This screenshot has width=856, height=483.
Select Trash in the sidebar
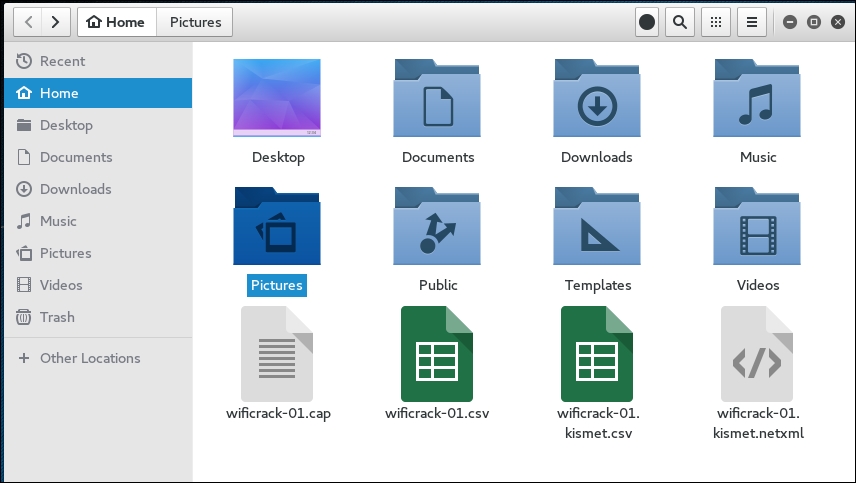(x=57, y=317)
